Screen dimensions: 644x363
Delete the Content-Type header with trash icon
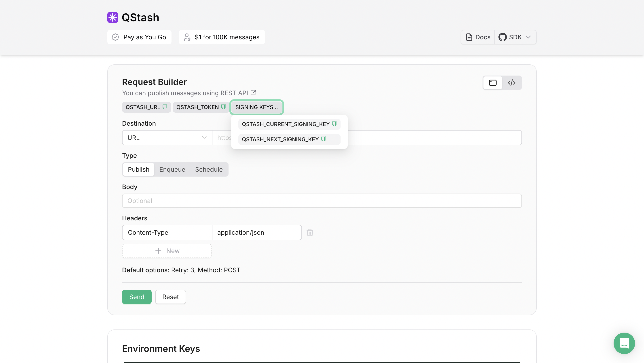click(310, 232)
